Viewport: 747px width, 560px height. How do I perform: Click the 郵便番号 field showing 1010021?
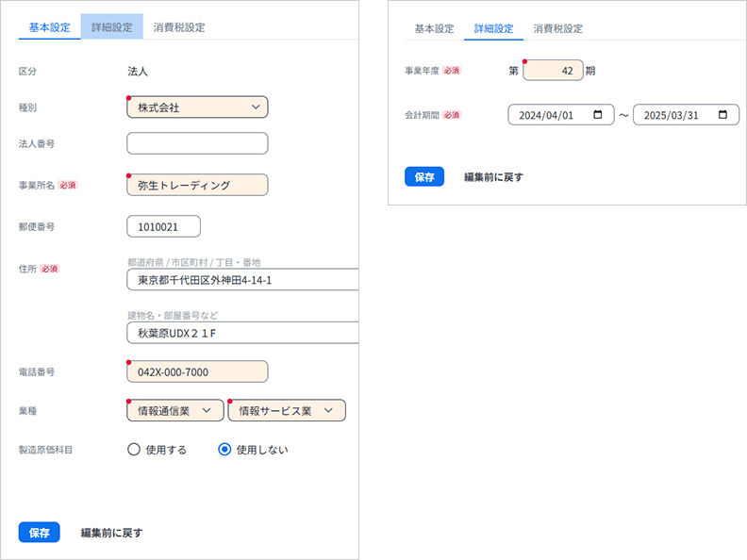coord(163,227)
